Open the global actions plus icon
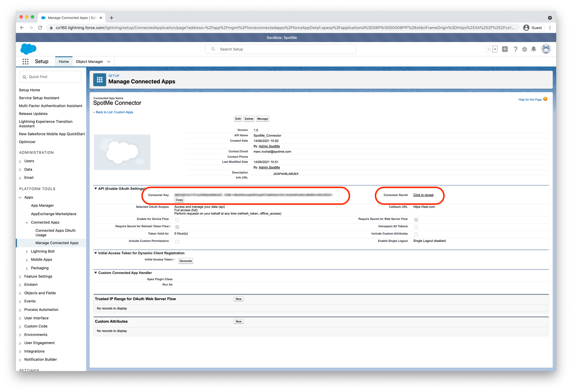 pos(505,49)
